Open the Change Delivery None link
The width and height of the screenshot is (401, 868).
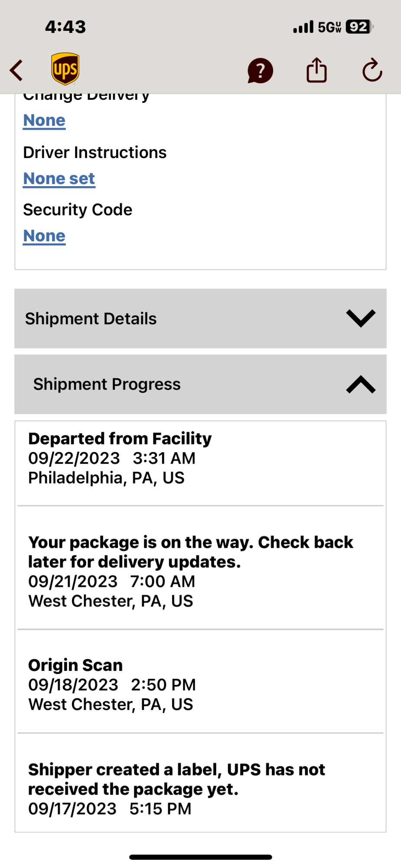[44, 120]
